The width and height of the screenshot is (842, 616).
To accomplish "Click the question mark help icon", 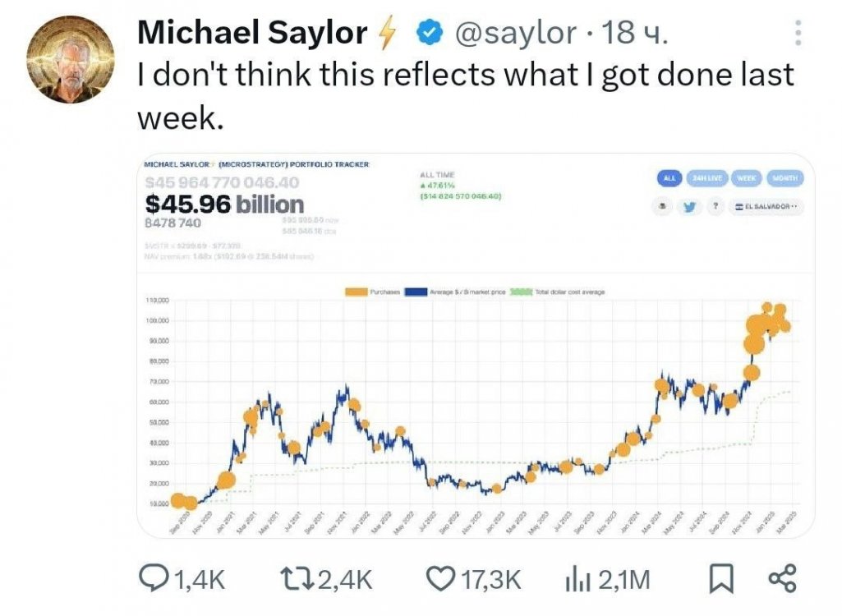I will tap(715, 207).
